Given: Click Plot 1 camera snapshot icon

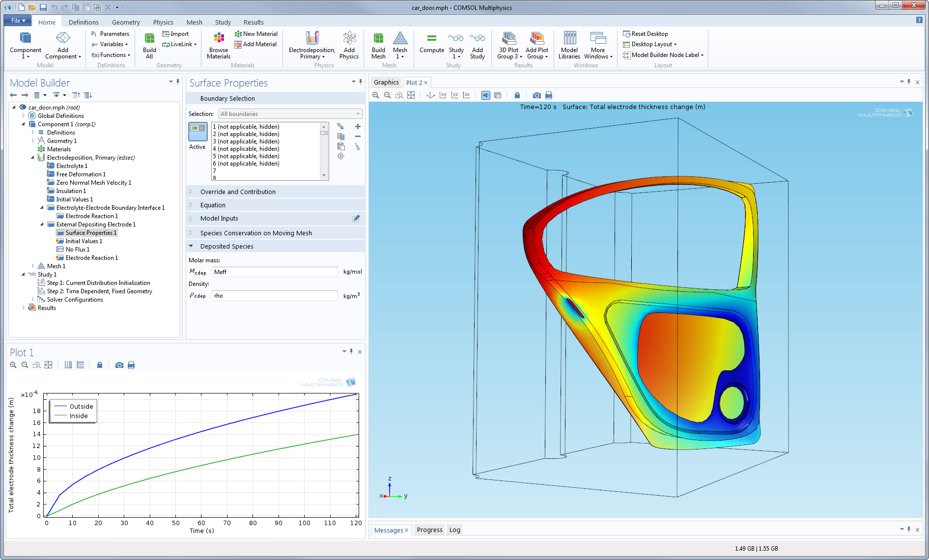Looking at the screenshot, I should 119,365.
